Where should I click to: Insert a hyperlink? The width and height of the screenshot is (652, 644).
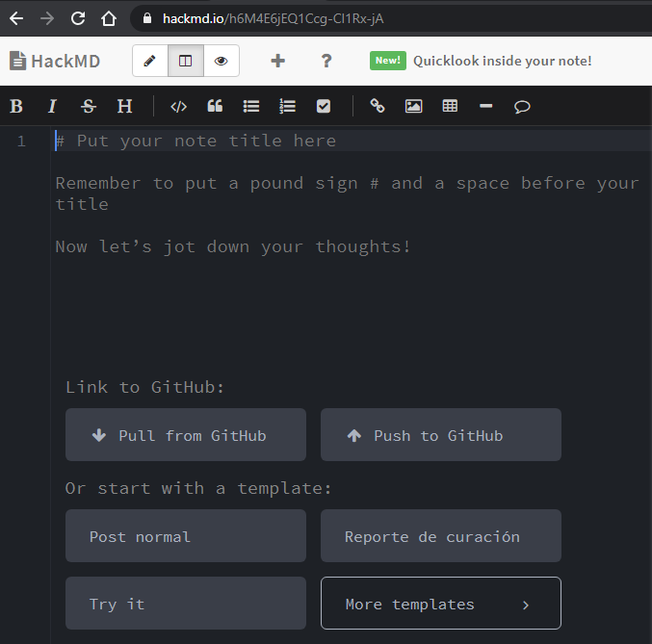tap(378, 106)
